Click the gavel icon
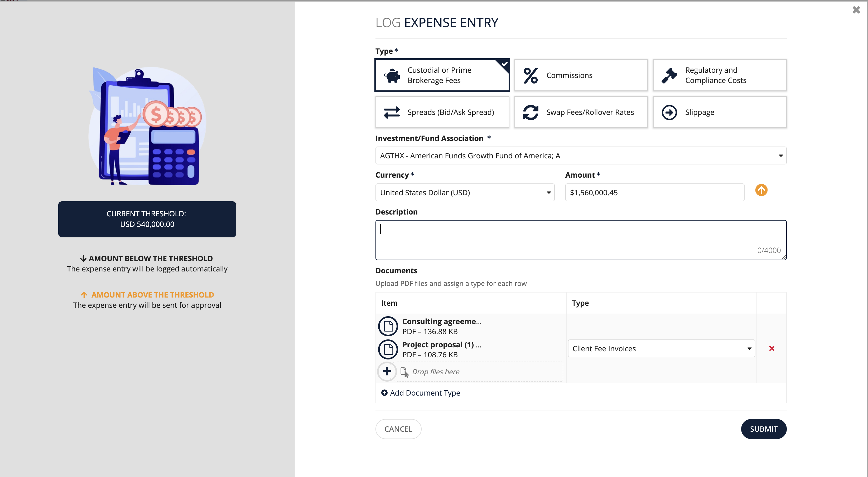The image size is (868, 477). point(669,75)
